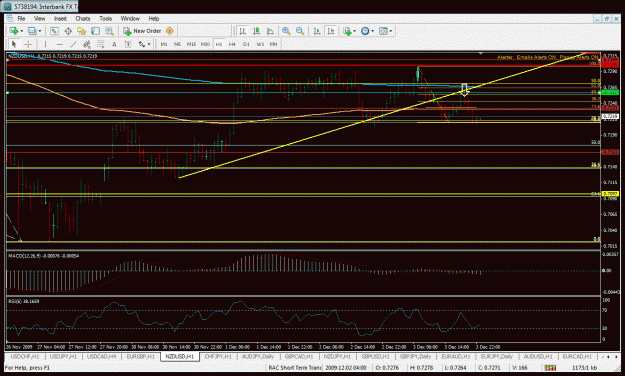This screenshot has width=625, height=376.
Task: Select the vertical line drawing tool
Action: click(x=45, y=44)
